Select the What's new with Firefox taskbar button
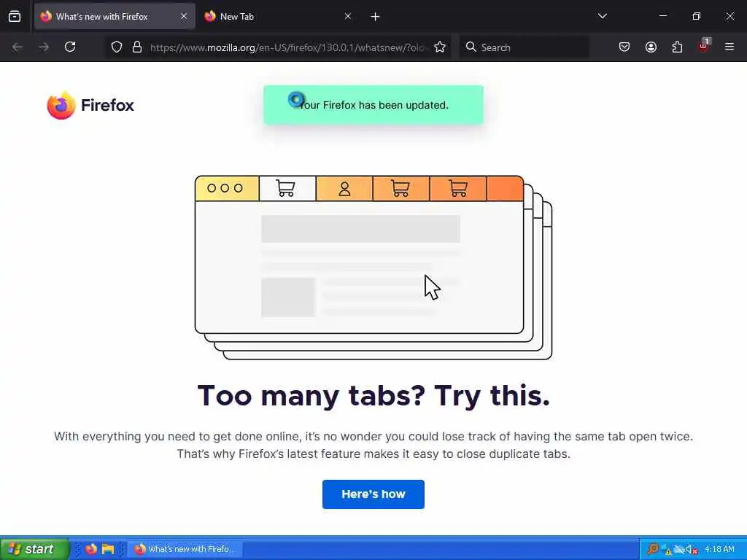 [x=186, y=549]
